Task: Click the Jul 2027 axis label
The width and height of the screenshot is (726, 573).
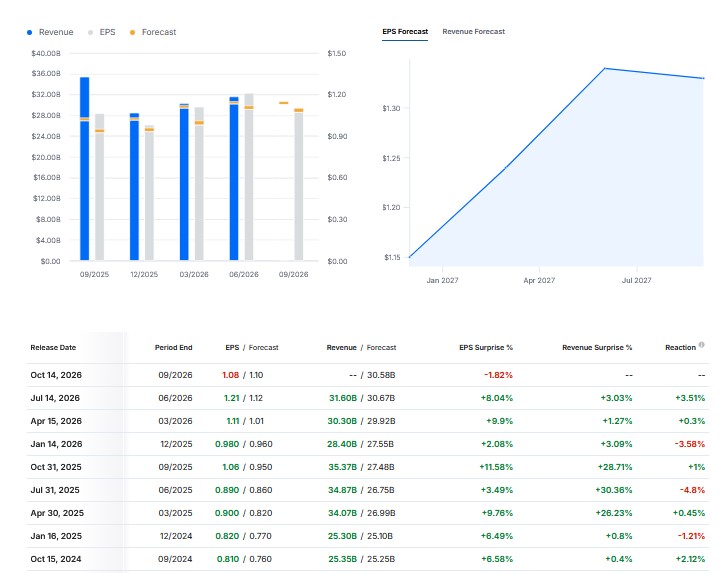Action: (x=636, y=280)
